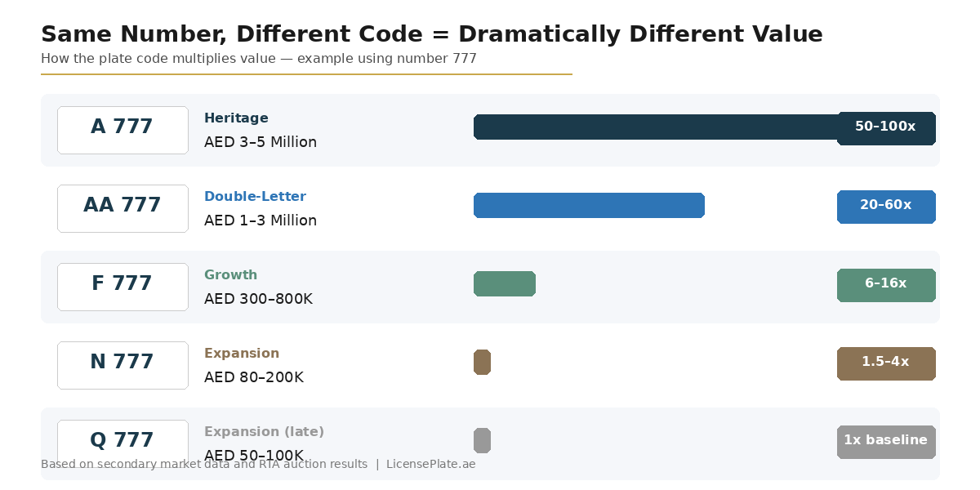Select the N 777 plate box
The height and width of the screenshot is (490, 980).
click(x=122, y=365)
